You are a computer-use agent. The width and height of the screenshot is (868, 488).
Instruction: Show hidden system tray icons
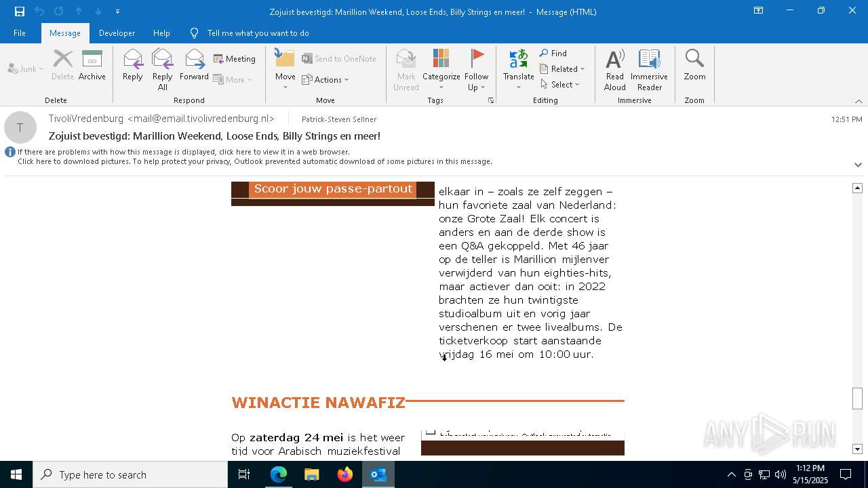[731, 474]
